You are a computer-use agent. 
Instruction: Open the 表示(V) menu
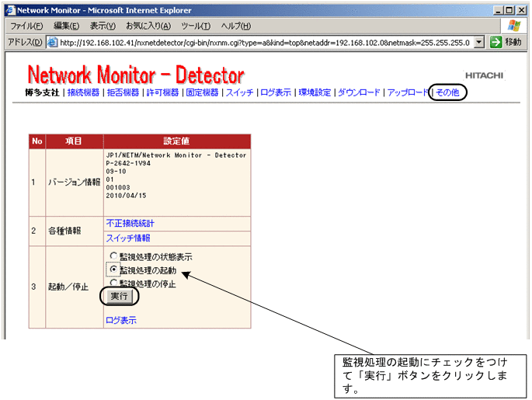103,26
